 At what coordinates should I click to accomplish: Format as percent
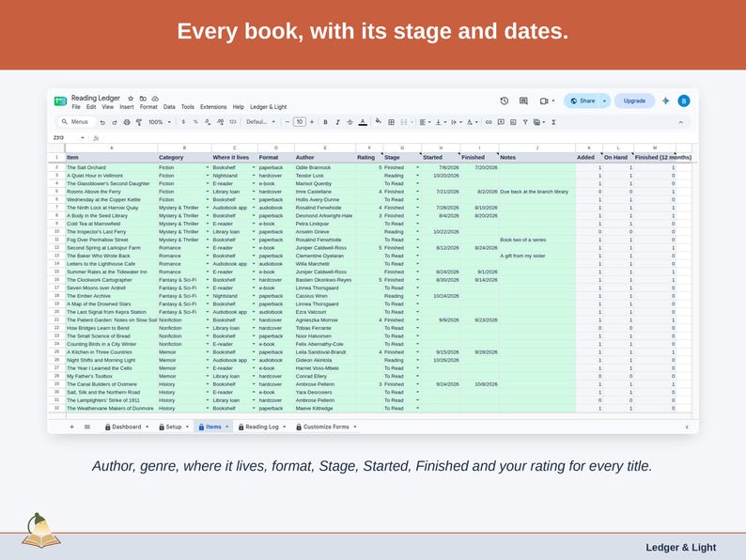[x=195, y=122]
